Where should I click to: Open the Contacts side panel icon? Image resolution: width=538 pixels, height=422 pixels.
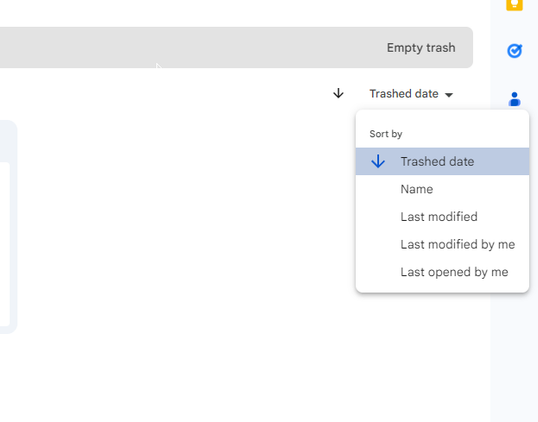coord(514,99)
